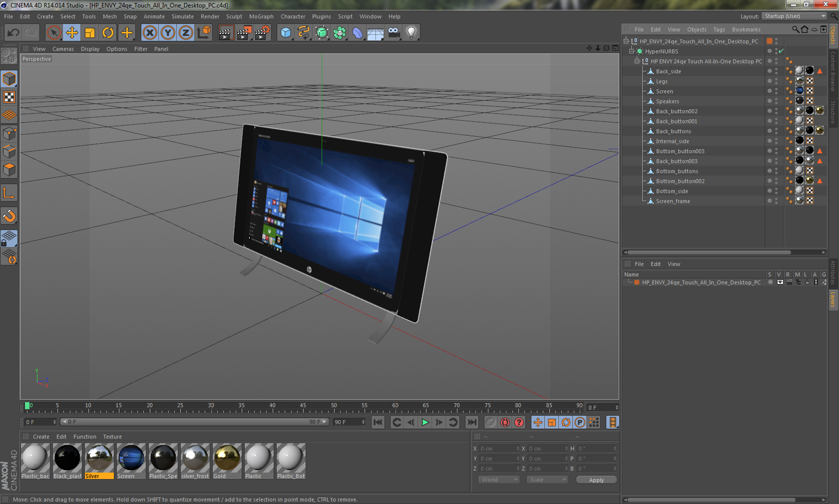839x504 pixels.
Task: Click the Coordinate System icon
Action: [x=204, y=33]
